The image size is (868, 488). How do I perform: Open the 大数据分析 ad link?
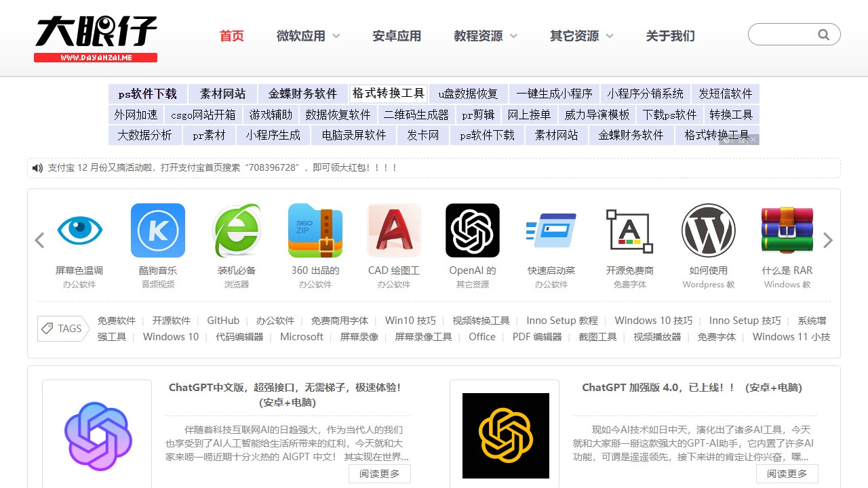click(x=144, y=135)
